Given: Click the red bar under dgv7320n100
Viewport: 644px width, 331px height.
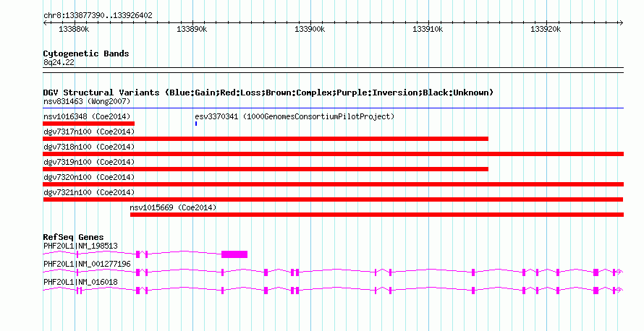Looking at the screenshot, I should [333, 184].
